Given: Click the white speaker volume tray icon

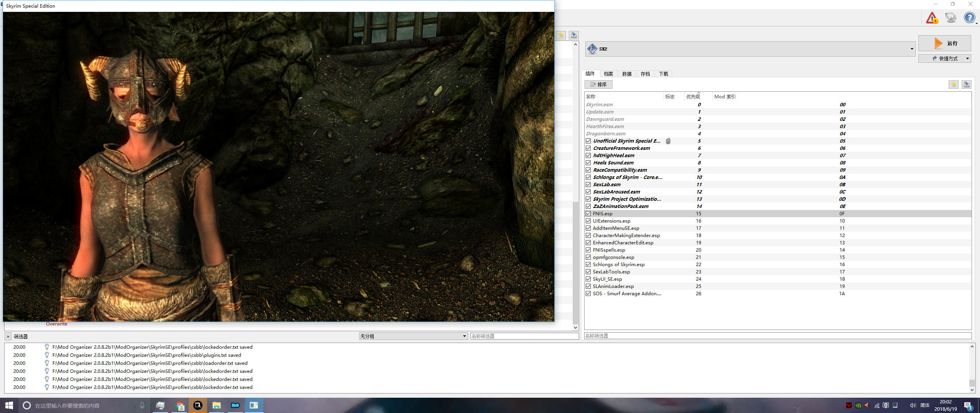Looking at the screenshot, I should click(x=913, y=405).
